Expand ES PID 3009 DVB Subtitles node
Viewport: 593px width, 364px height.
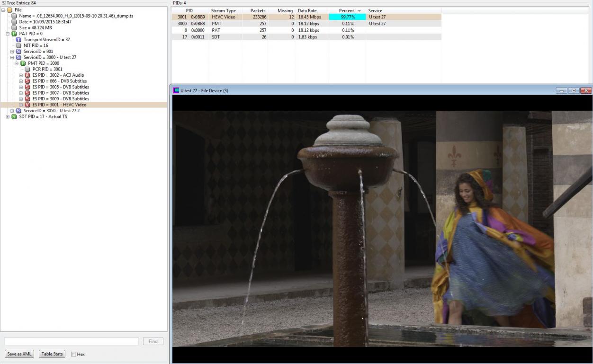tap(21, 99)
